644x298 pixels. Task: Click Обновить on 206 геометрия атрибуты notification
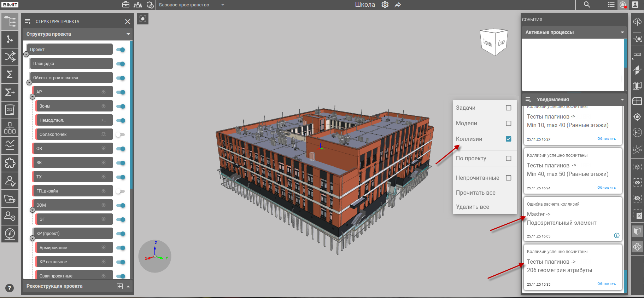pyautogui.click(x=606, y=284)
